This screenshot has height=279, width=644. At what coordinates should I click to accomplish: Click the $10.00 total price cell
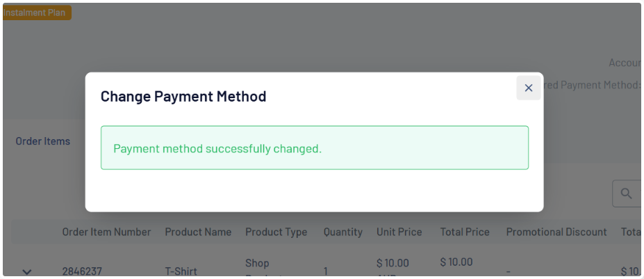[x=456, y=262]
